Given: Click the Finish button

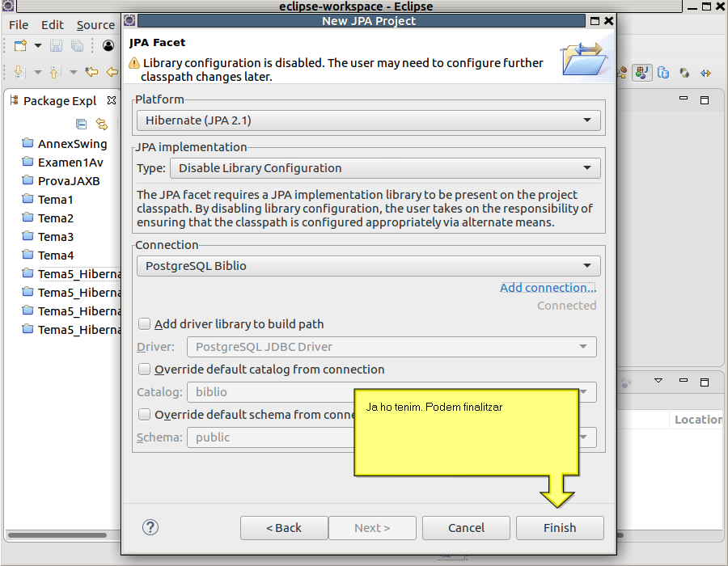Looking at the screenshot, I should point(560,528).
